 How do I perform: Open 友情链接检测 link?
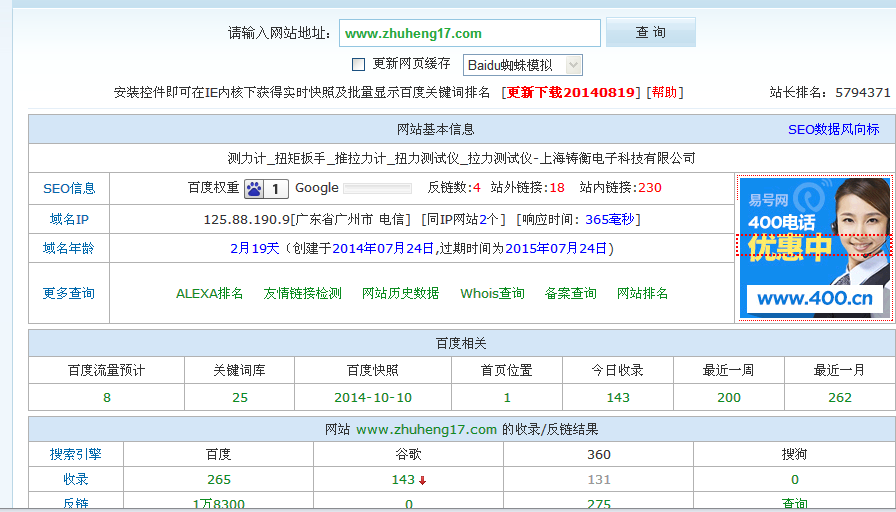tap(302, 293)
